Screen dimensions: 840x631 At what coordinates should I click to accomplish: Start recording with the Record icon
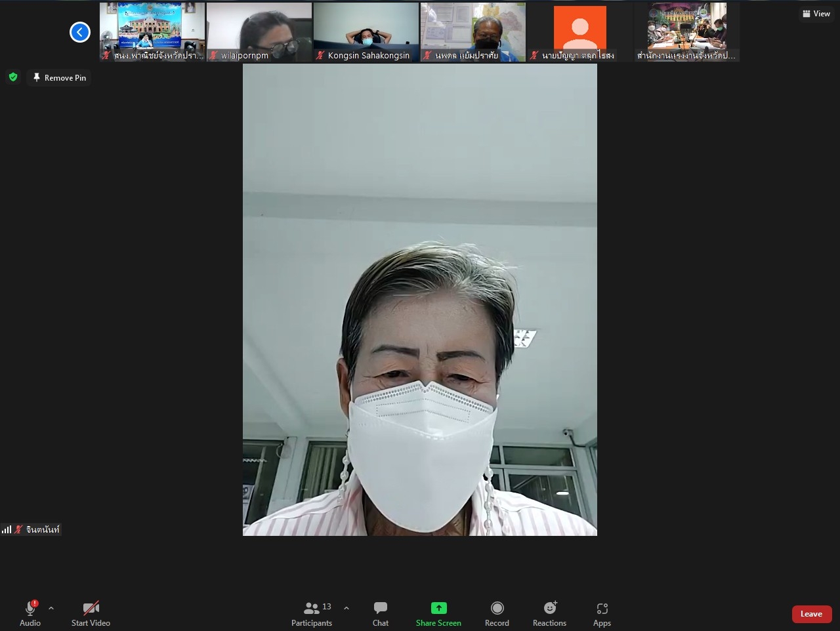(x=497, y=608)
